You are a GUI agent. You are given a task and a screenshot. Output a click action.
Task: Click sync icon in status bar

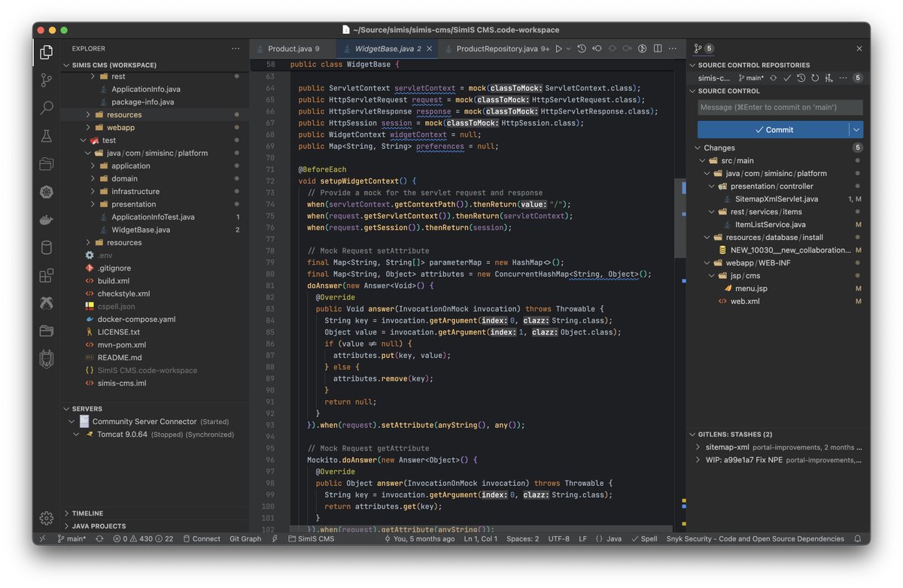click(99, 538)
